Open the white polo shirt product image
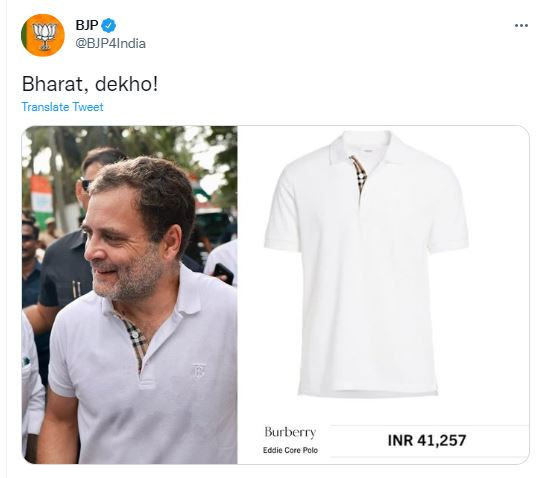Viewport: 544px width, 478px height. point(366,264)
